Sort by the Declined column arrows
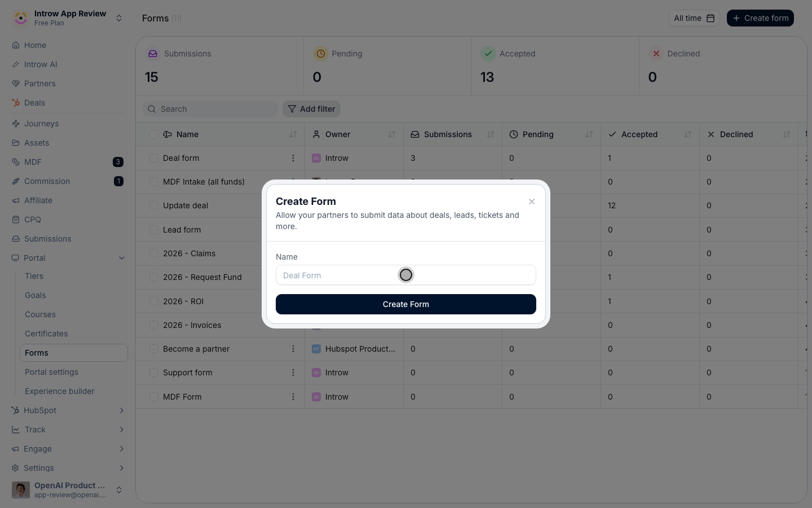812x508 pixels. [x=787, y=134]
